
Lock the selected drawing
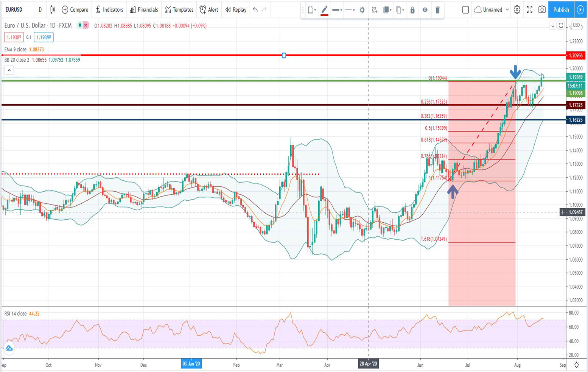[412, 10]
